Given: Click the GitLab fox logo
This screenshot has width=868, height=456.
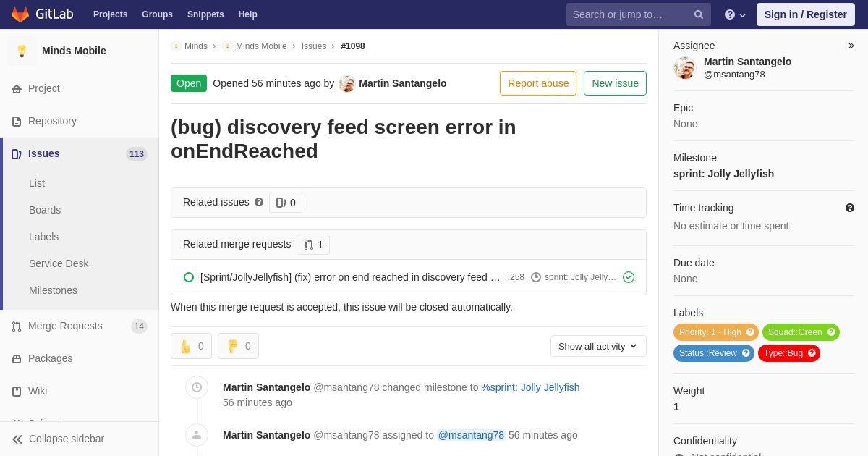Looking at the screenshot, I should click(20, 14).
